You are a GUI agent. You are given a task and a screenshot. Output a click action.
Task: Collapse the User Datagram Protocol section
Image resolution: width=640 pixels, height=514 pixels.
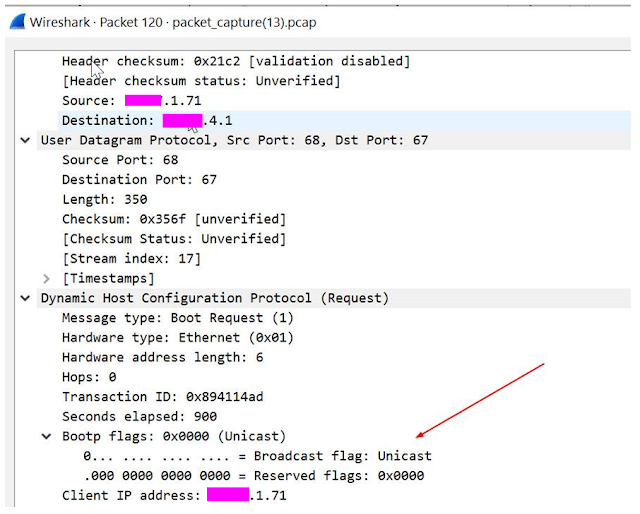25,140
